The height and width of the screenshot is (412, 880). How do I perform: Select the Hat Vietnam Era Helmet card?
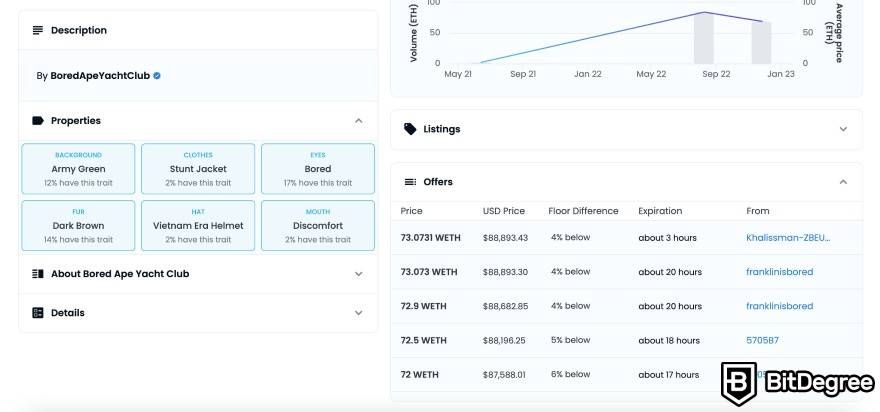point(198,226)
